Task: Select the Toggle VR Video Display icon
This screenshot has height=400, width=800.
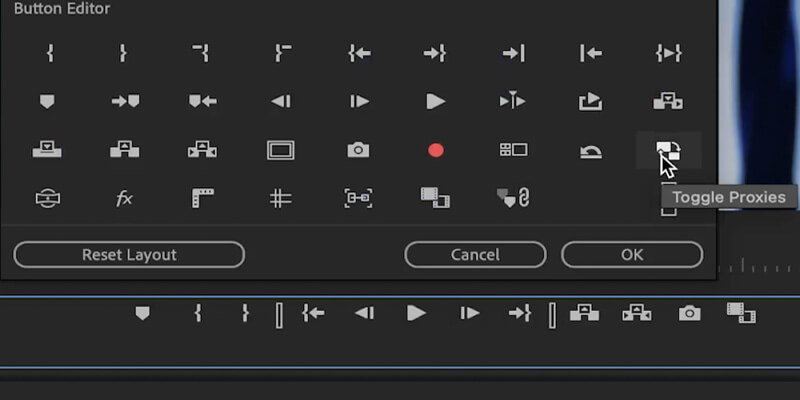Action: tap(47, 198)
